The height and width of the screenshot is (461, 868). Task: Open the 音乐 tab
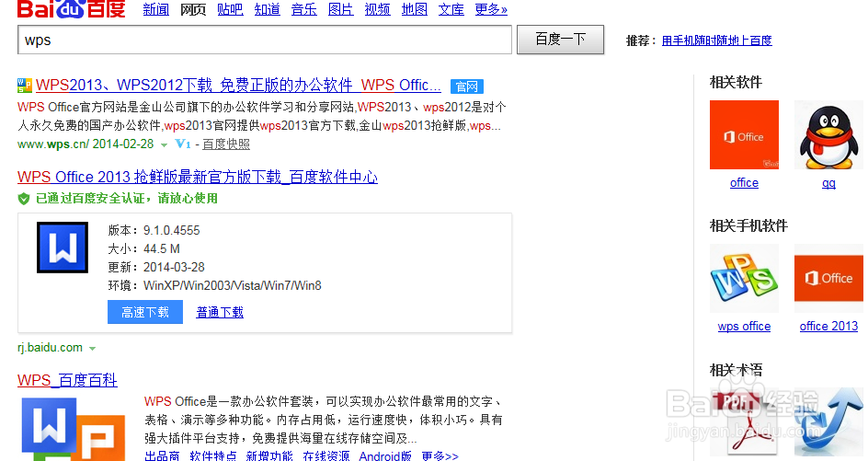click(x=304, y=9)
